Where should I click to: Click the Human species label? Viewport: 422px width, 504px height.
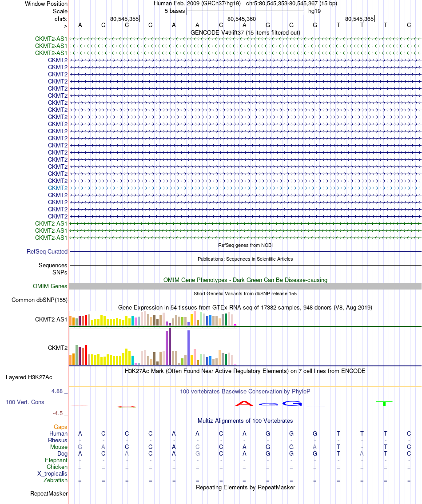58,433
